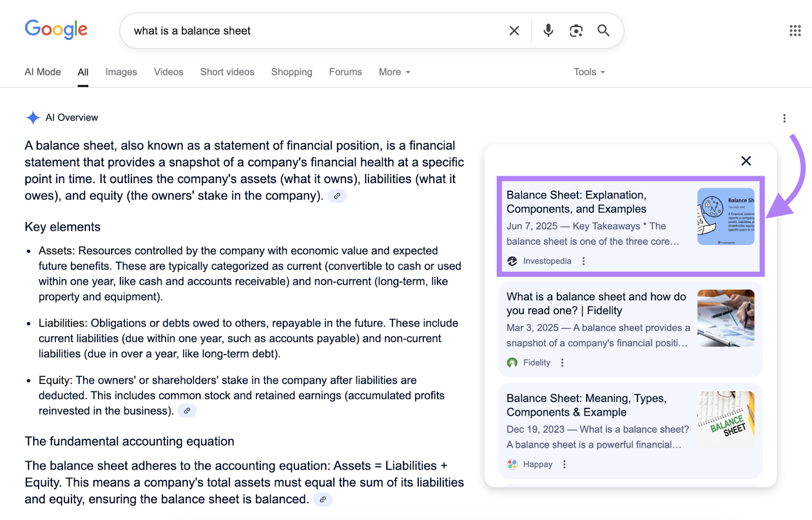Open the three-dot menu on the Investopedia card
The width and height of the screenshot is (812, 520).
click(584, 261)
